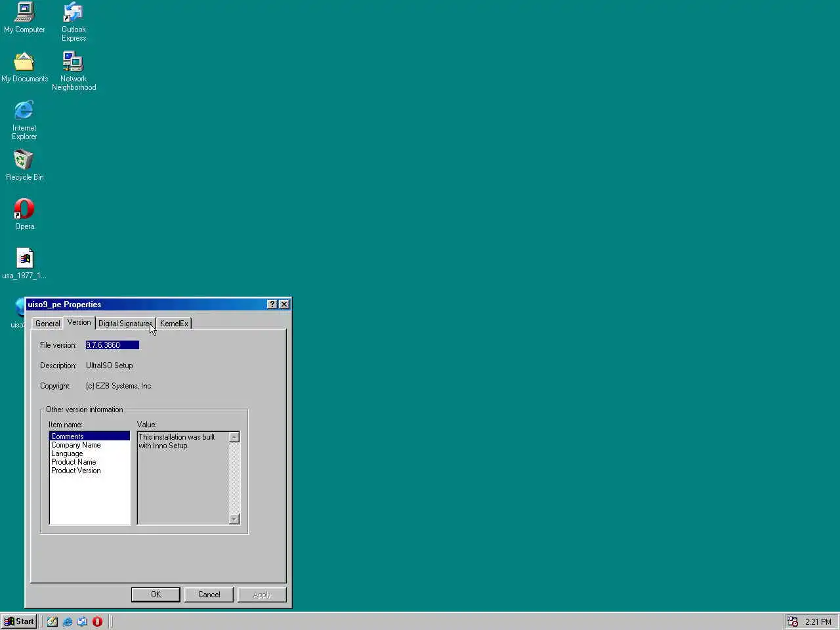Switch to the Version tab
Viewport: 840px width, 630px height.
coord(79,322)
